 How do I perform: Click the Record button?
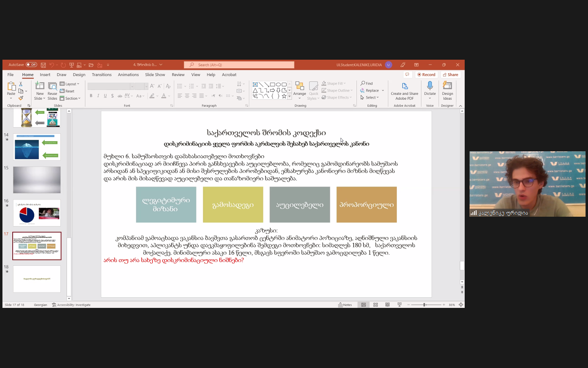pyautogui.click(x=426, y=74)
